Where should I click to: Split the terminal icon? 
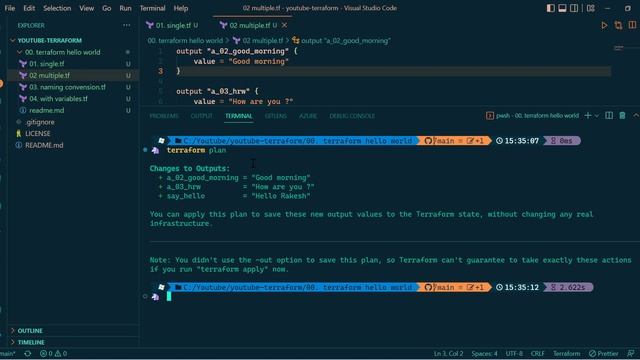(x=609, y=116)
